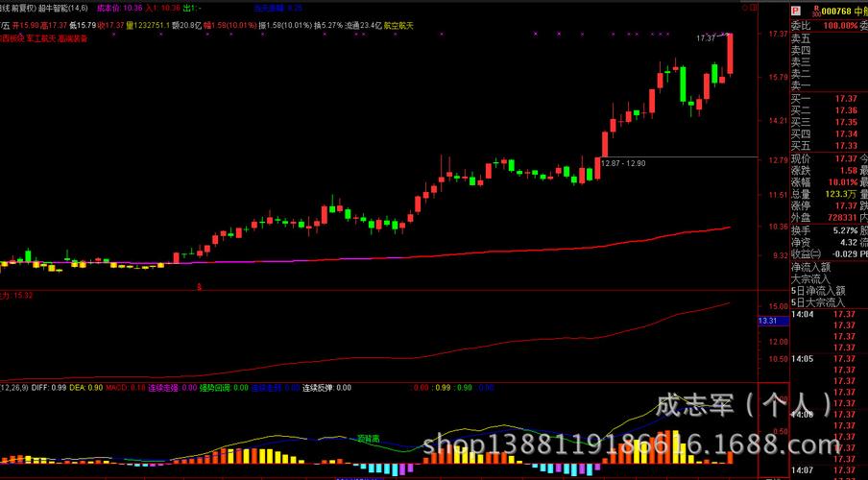
Task: Click the latest red limit-up candlestick
Action: pyautogui.click(x=730, y=53)
